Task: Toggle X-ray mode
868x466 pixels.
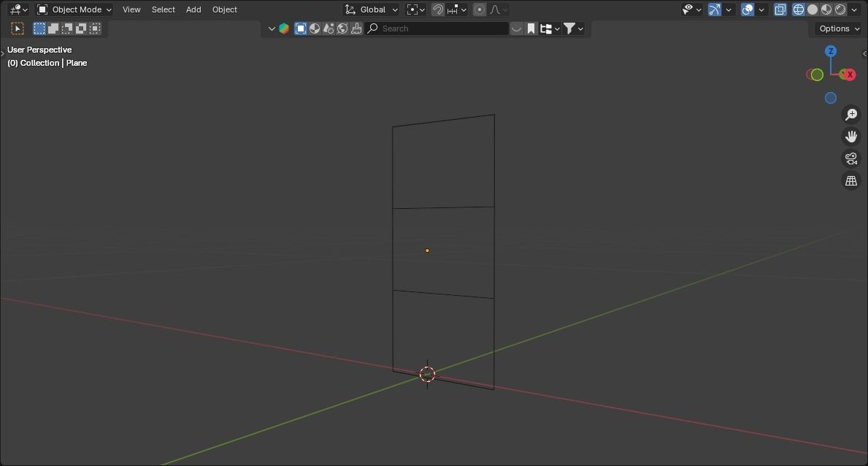Action: tap(780, 9)
